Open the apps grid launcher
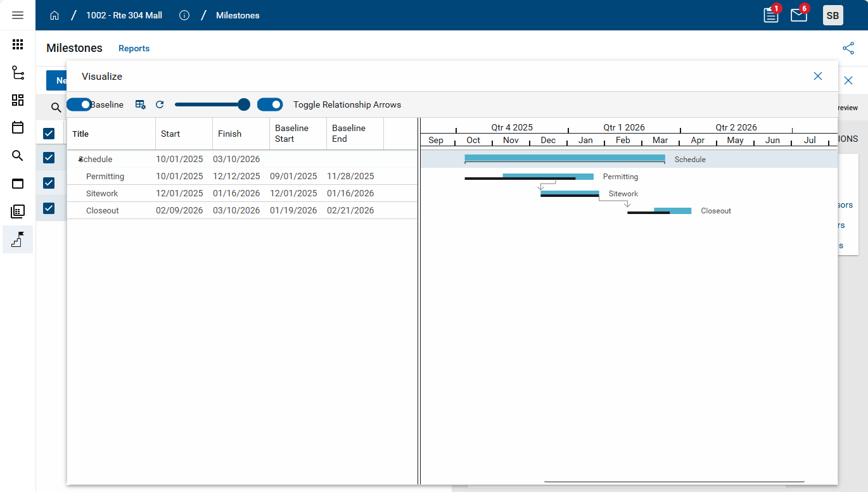This screenshot has width=868, height=492. pyautogui.click(x=18, y=44)
